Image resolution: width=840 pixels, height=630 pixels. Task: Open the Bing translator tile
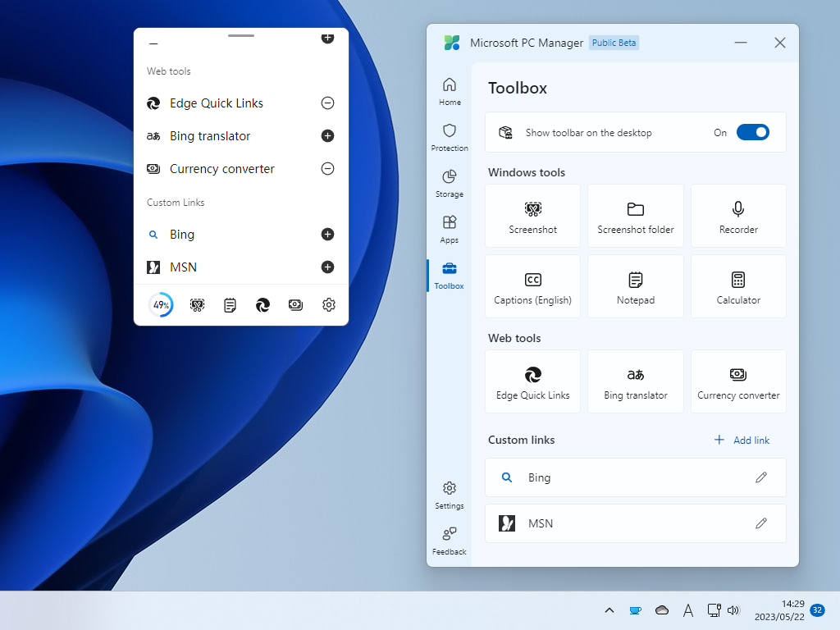pos(636,381)
